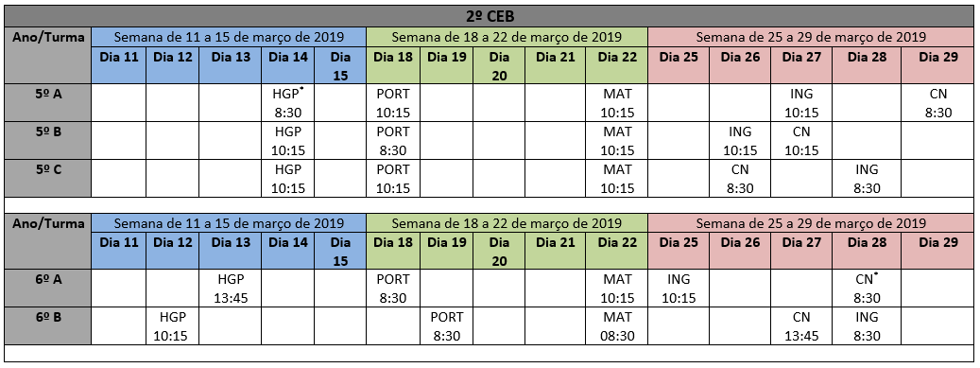Click the 6º B row label
This screenshot has width=980, height=368.
pyautogui.click(x=48, y=326)
